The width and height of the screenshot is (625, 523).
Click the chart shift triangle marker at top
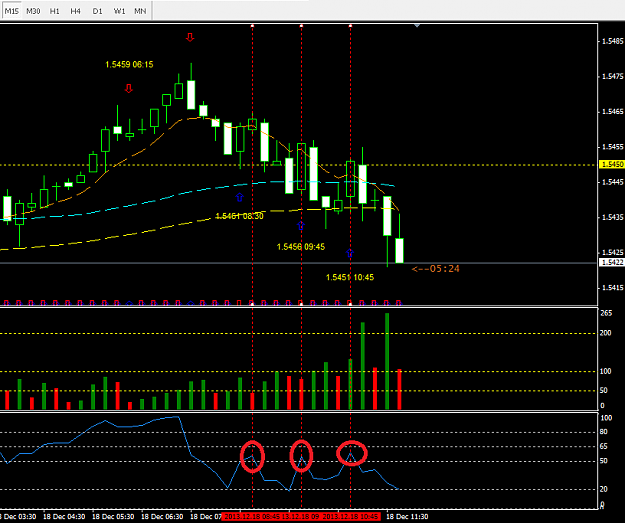click(417, 26)
